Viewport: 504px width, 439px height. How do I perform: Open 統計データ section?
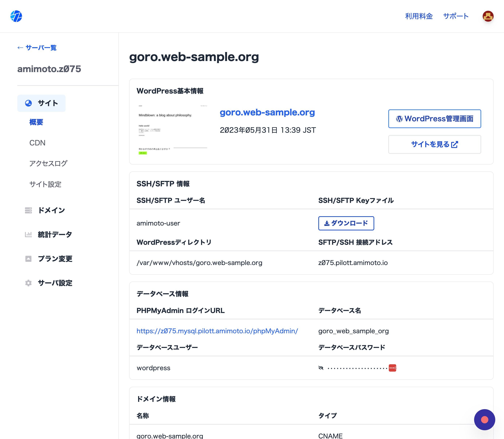pyautogui.click(x=55, y=234)
